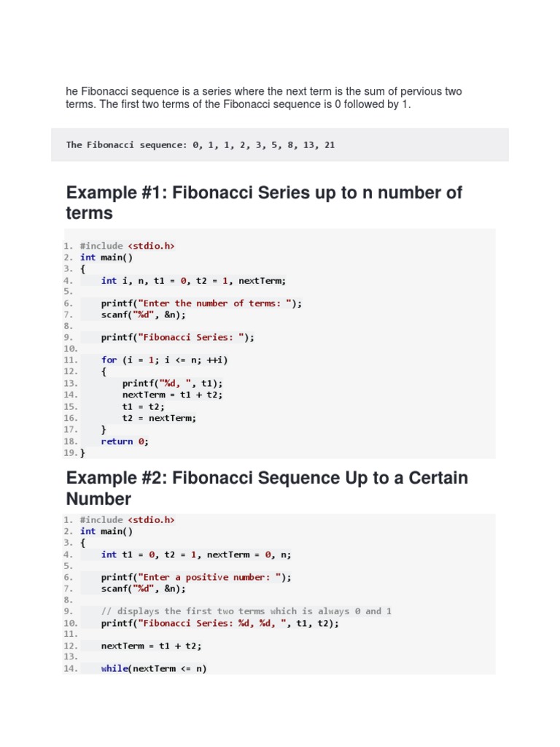Viewport: 560px width, 747px height.
Task: Click the intro paragraph about the Fibonacci sequence
Action: tap(264, 97)
